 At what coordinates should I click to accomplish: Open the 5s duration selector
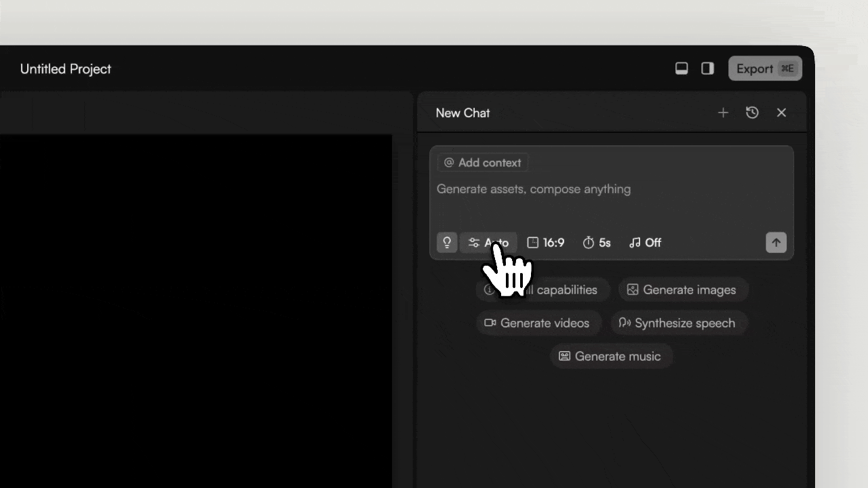(597, 243)
